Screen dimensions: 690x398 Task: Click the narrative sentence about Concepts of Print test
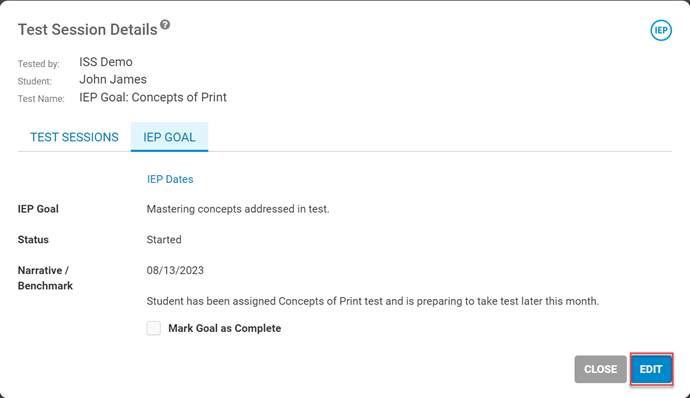(373, 302)
